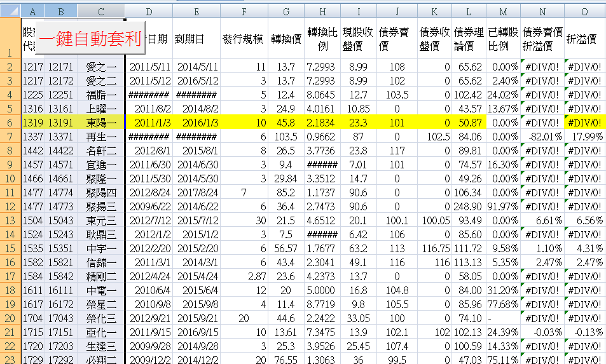The image size is (606, 364).
Task: Click the -82.01% cell in row 7
Action: (542, 136)
